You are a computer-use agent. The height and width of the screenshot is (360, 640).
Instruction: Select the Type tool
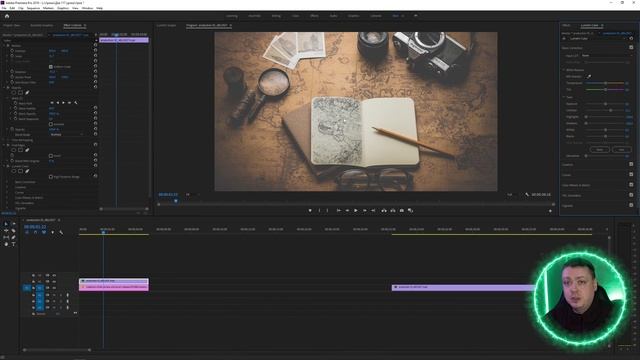pyautogui.click(x=13, y=244)
